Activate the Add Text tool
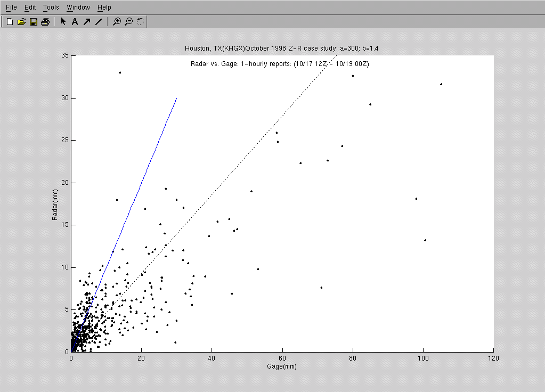The image size is (545, 392). click(x=75, y=22)
